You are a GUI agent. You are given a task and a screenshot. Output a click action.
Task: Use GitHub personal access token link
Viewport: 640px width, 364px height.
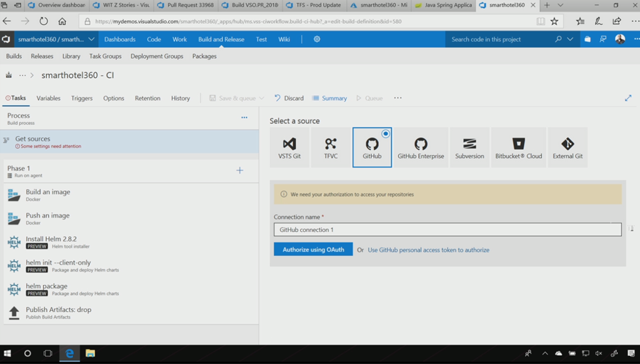click(x=428, y=250)
